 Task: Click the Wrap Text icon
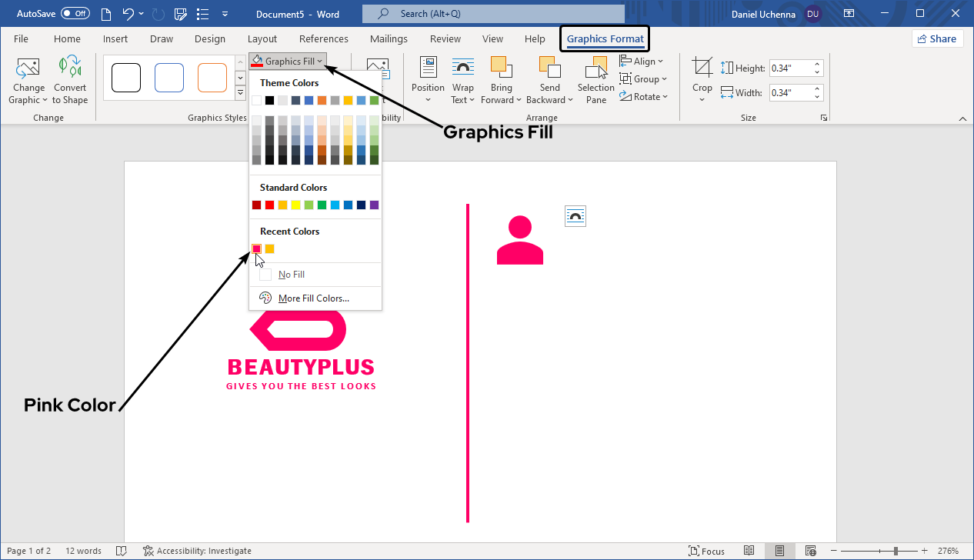click(462, 69)
